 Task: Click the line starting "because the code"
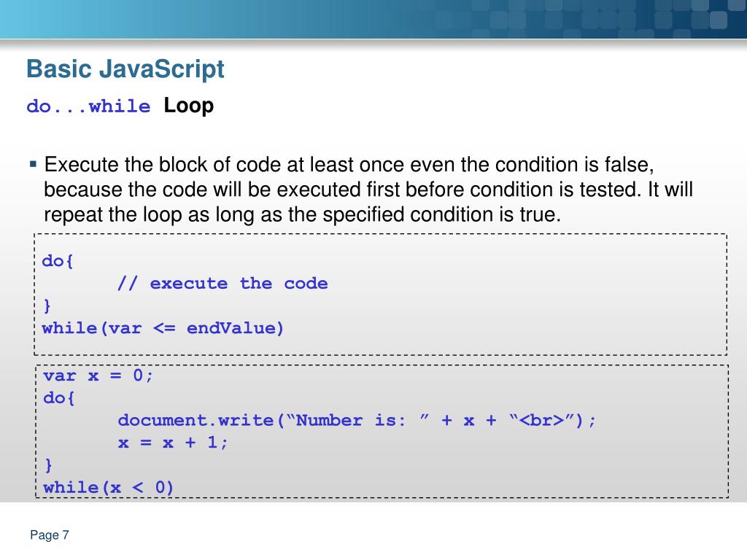368,190
